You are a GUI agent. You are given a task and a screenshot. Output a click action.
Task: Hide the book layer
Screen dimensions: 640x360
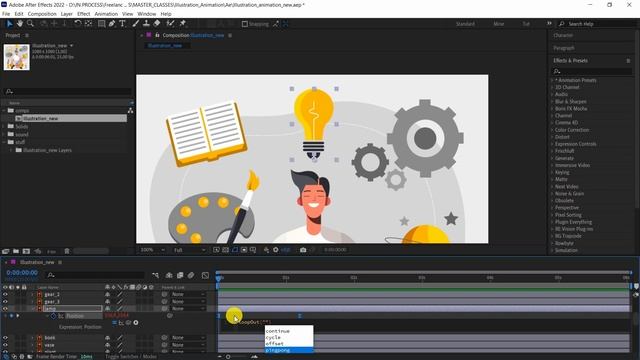[5, 338]
